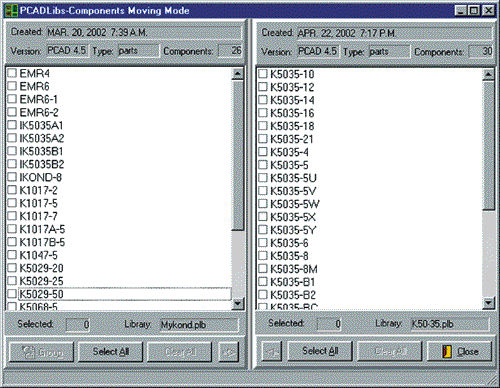This screenshot has height=388, width=500.
Task: Click right list scrollbar down arrow
Action: tap(488, 303)
